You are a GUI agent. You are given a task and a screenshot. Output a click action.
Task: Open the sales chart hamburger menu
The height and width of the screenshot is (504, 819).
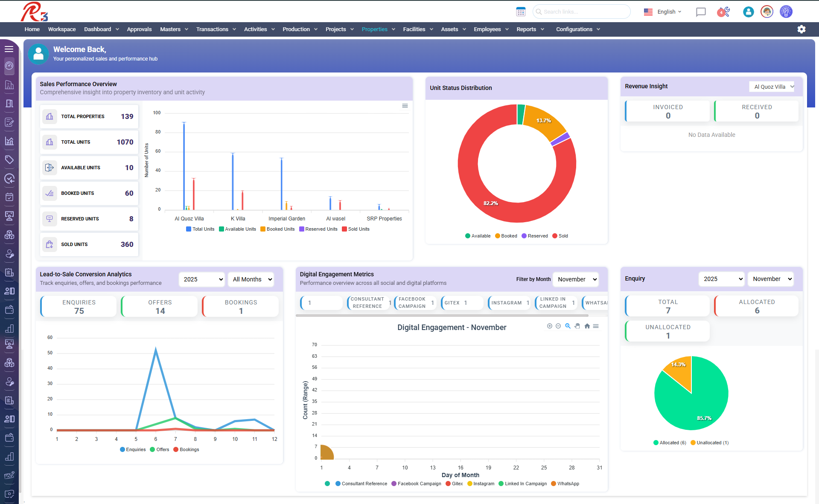(x=405, y=106)
